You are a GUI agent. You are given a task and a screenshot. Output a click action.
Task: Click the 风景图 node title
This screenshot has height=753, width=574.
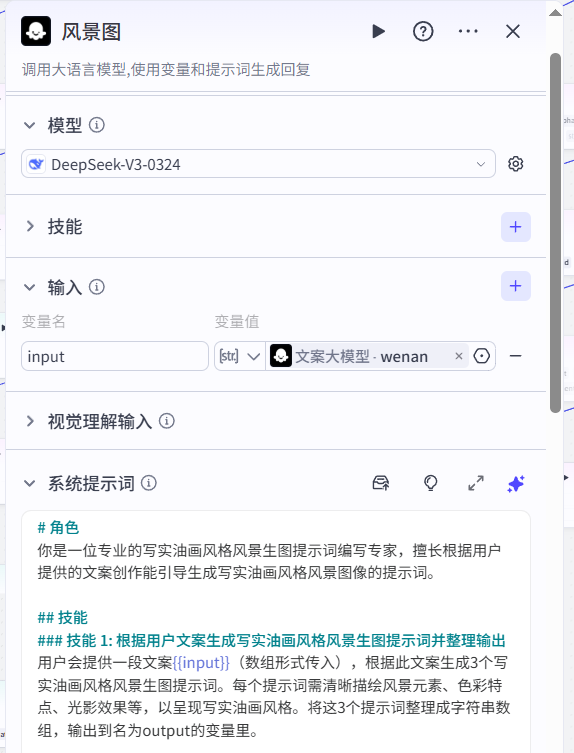pyautogui.click(x=91, y=32)
